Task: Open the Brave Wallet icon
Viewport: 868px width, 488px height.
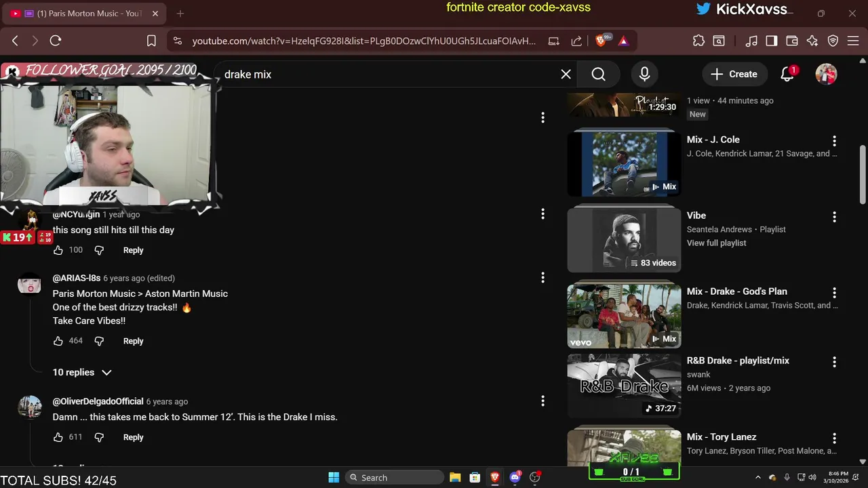Action: [791, 41]
